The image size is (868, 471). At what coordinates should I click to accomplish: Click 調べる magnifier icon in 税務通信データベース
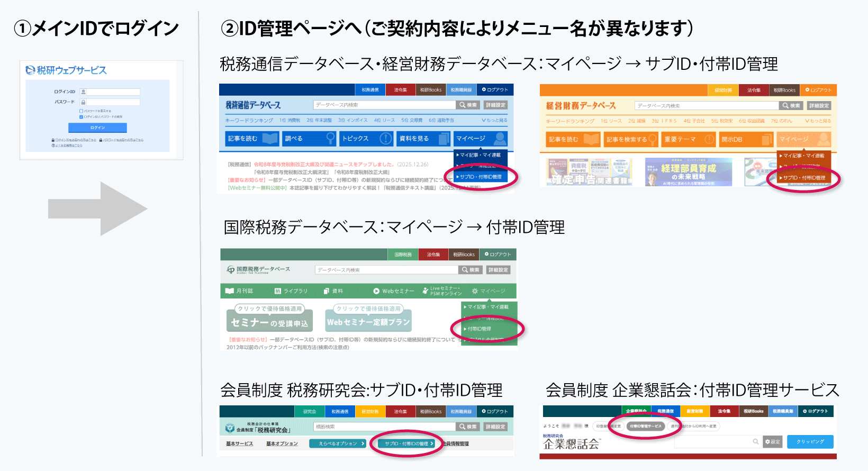[330, 139]
